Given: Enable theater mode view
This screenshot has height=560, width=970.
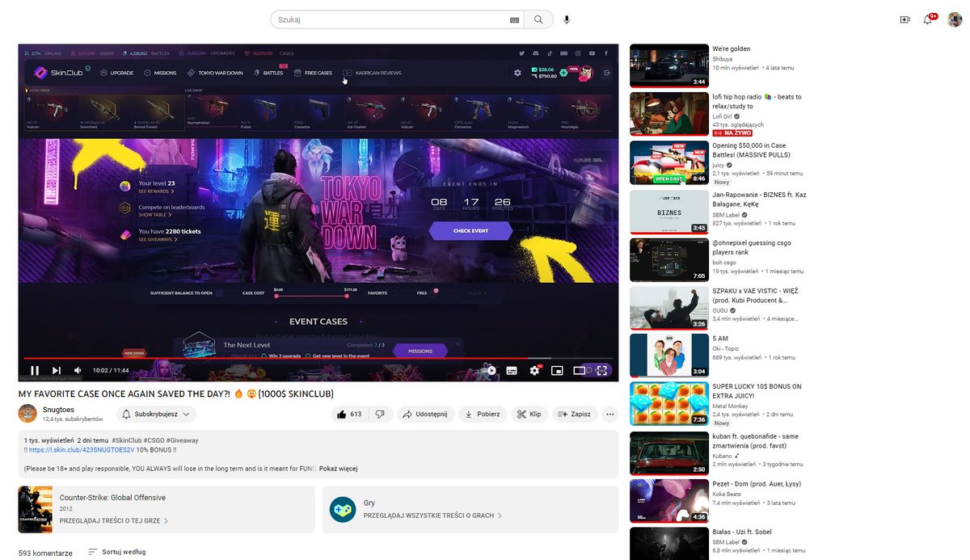Looking at the screenshot, I should pos(579,370).
